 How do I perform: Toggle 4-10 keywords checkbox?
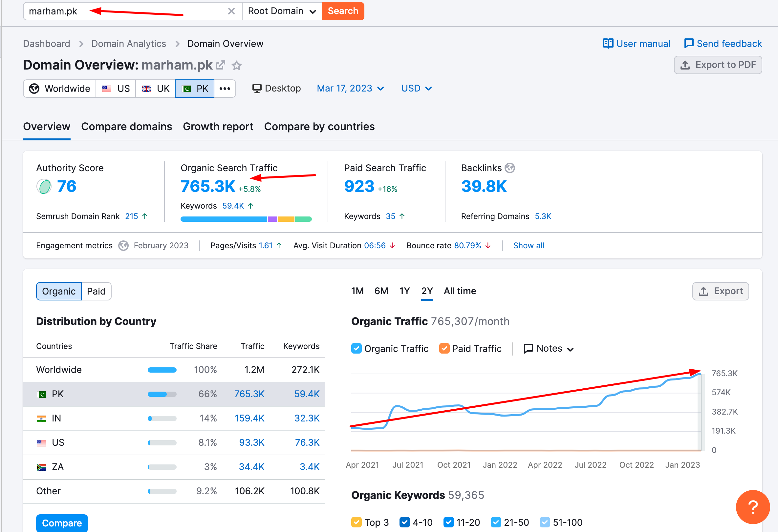pyautogui.click(x=404, y=522)
